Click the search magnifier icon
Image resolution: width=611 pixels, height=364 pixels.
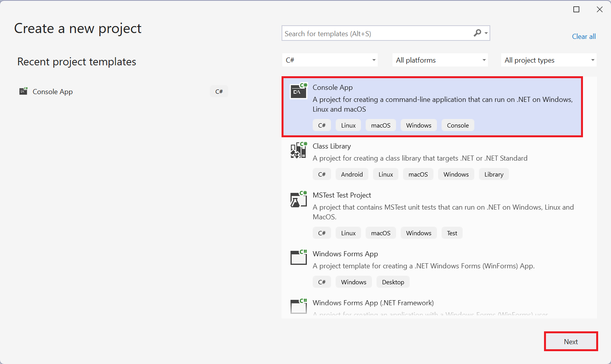tap(477, 33)
